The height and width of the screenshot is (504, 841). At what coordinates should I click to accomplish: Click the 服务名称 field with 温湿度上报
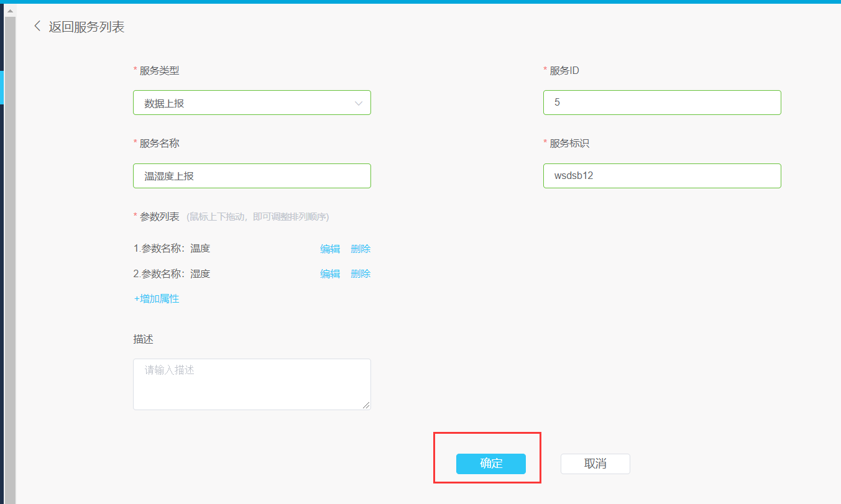pos(252,176)
